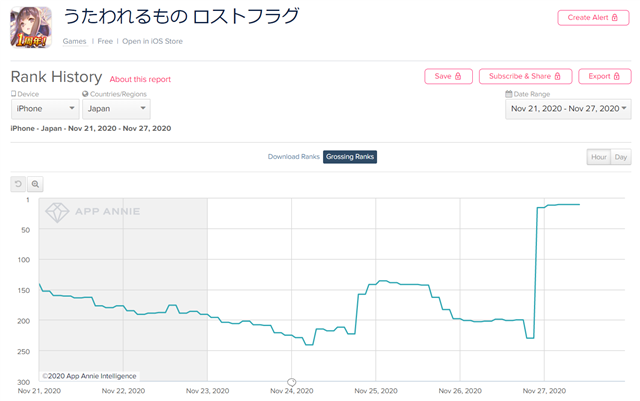Screen dimensions: 640x401
Task: Click the Nov 24 timeline marker bubble
Action: pos(291,382)
